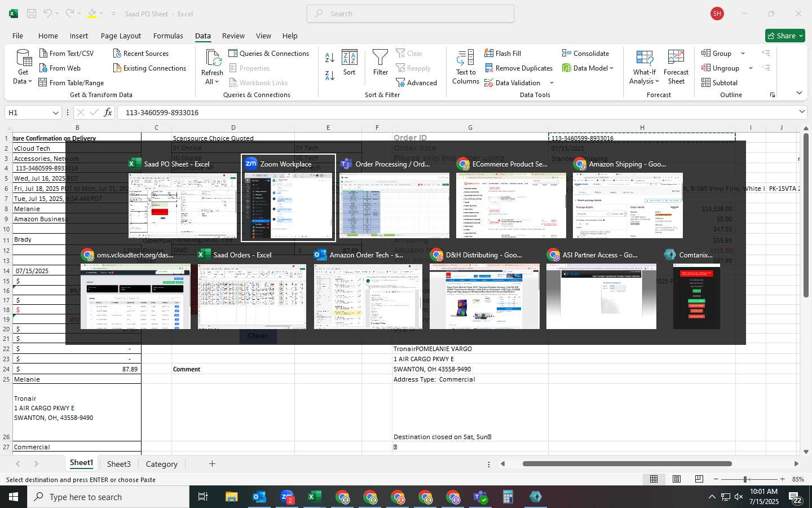This screenshot has width=812, height=508.
Task: Open the Name Box dropdown
Action: point(55,113)
